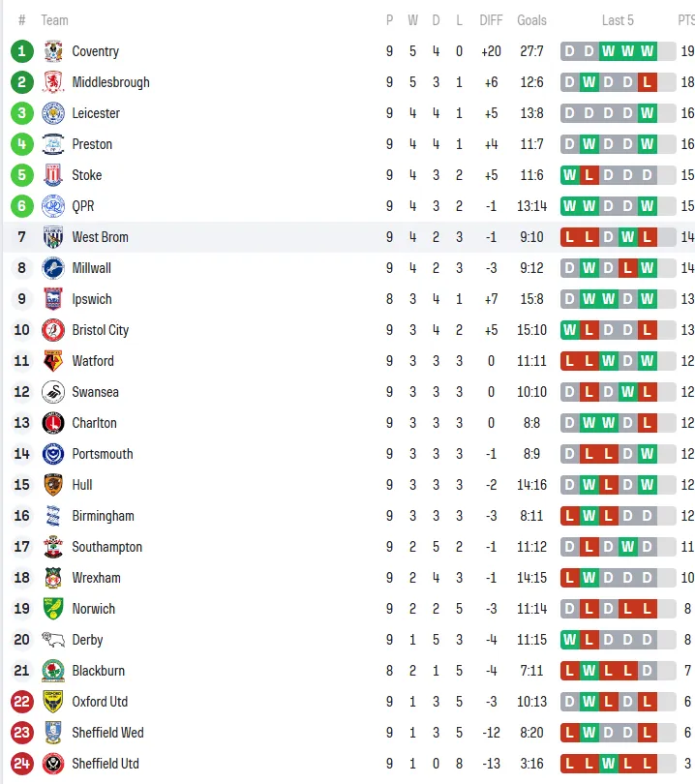Click Coventry's most recent win badge

pos(647,51)
